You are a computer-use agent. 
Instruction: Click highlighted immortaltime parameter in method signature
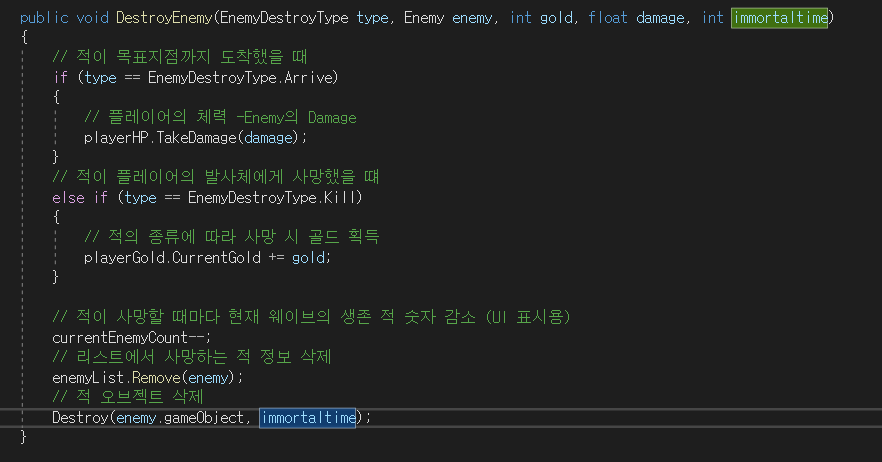pyautogui.click(x=779, y=18)
